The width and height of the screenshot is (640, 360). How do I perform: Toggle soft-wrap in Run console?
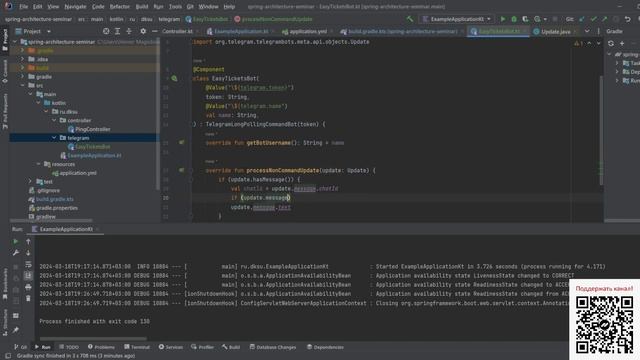pos(28,264)
